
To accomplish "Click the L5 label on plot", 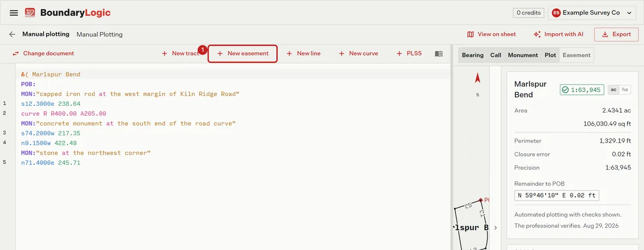I will pos(468,206).
